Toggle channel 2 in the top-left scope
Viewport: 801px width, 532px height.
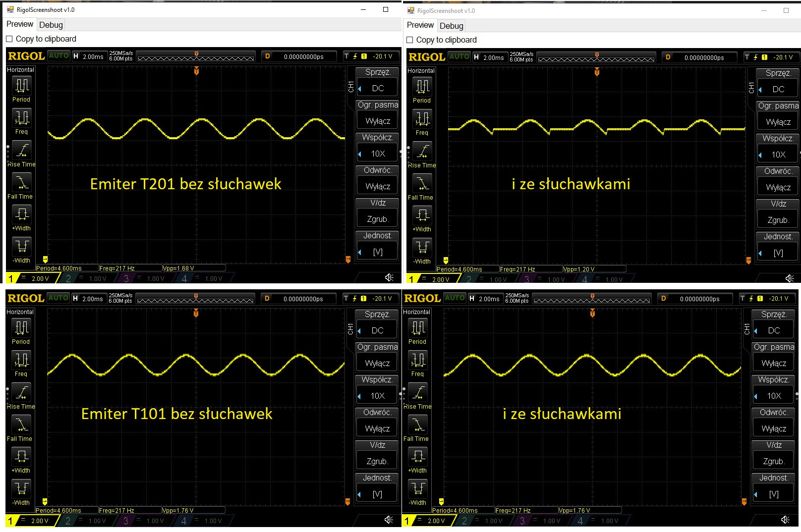coord(68,278)
